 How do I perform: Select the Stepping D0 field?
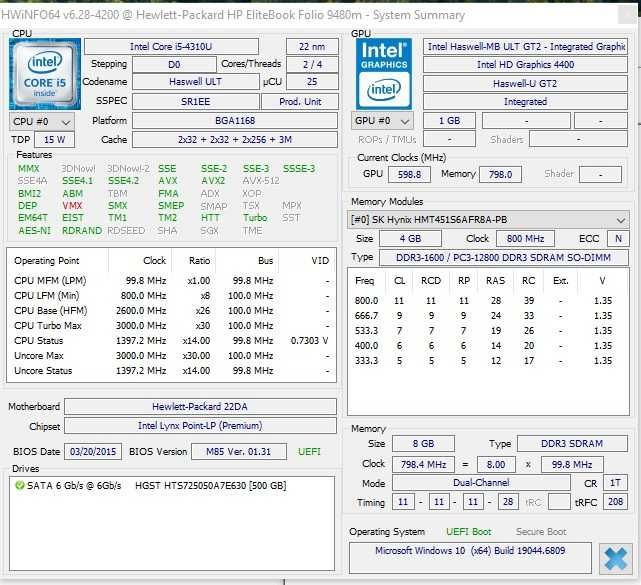[x=174, y=65]
